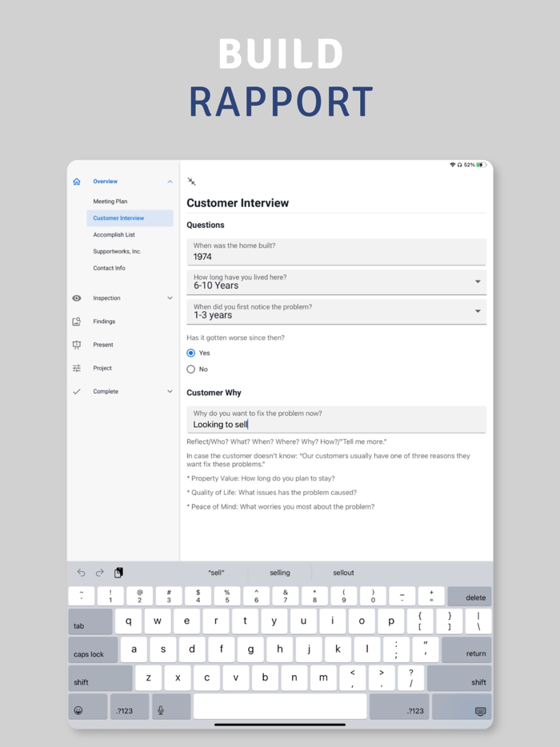Click the Present presentation-board icon

(x=77, y=345)
